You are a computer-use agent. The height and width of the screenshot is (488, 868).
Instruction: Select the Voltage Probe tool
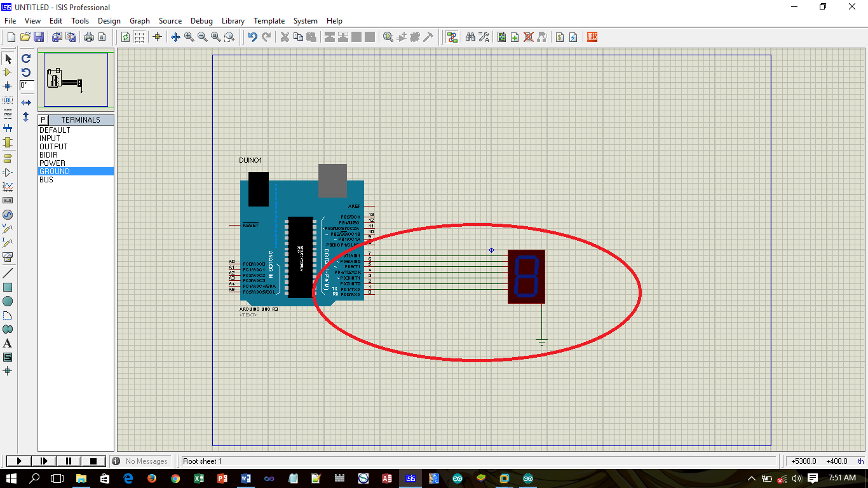tap(8, 228)
